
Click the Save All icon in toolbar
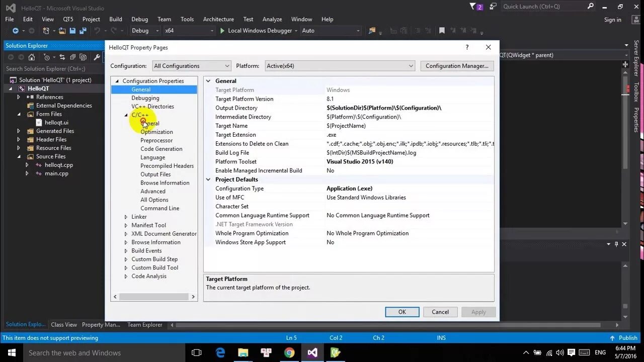point(83,31)
